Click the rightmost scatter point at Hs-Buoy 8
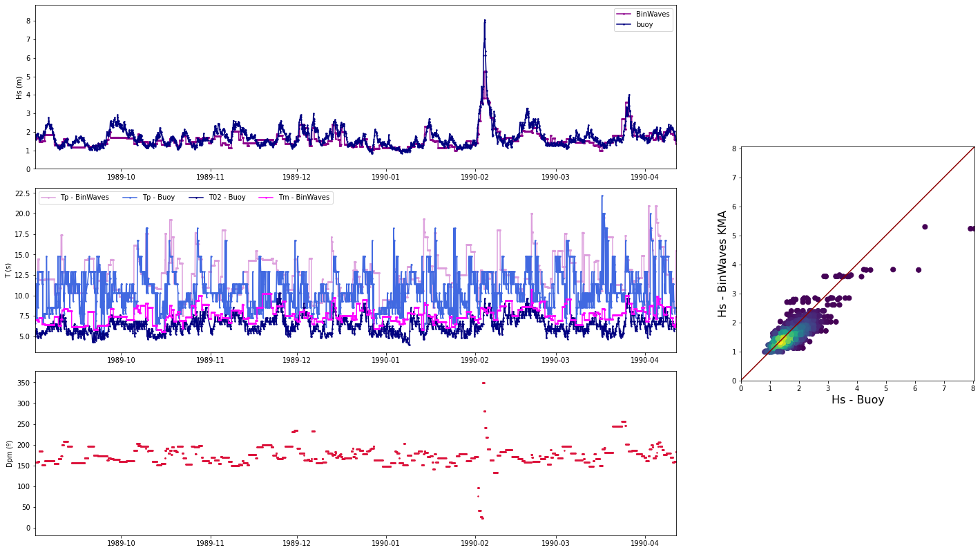980x552 pixels. 971,228
